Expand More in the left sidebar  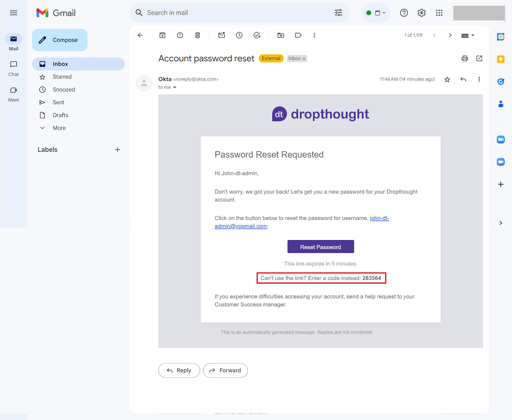pos(59,128)
